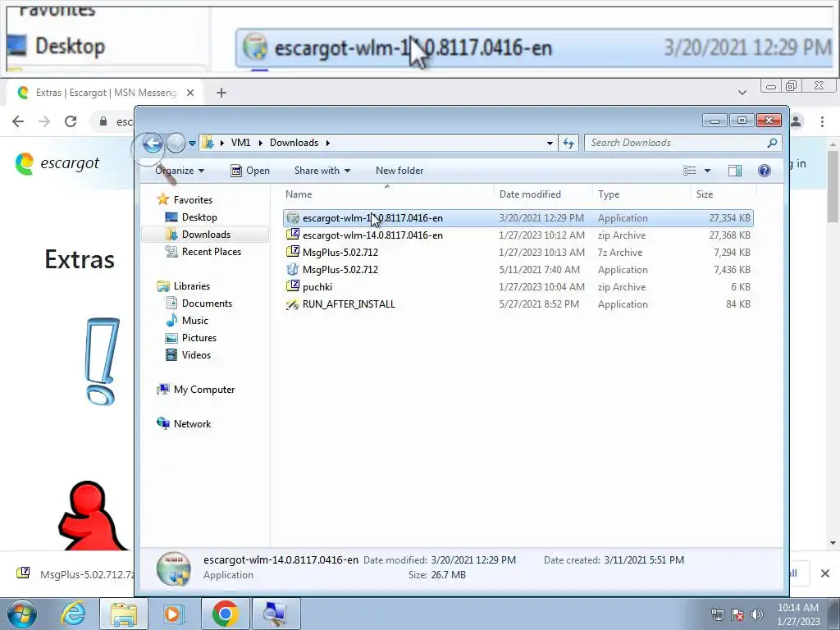Open Videos library
Viewport: 840px width, 630px height.
point(188,354)
